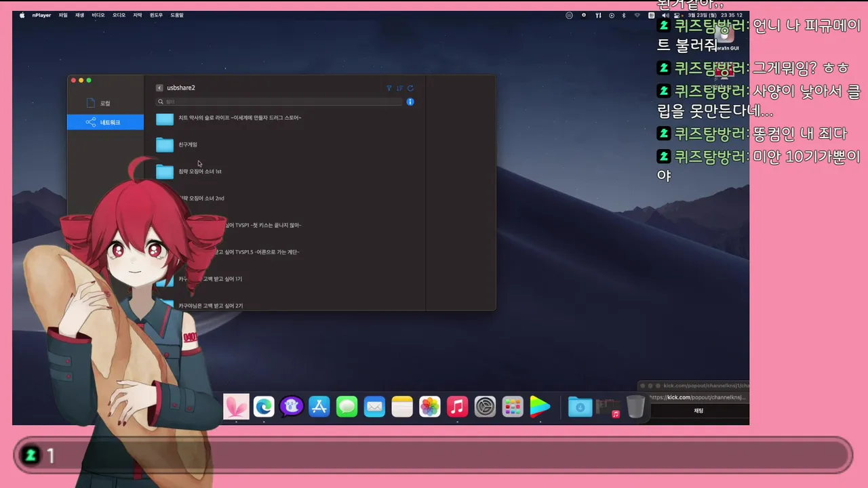Open the App Store from the Dock
The width and height of the screenshot is (868, 488).
(x=319, y=407)
